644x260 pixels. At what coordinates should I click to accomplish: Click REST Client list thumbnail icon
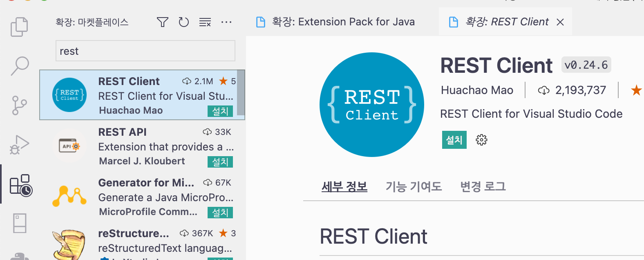[69, 95]
